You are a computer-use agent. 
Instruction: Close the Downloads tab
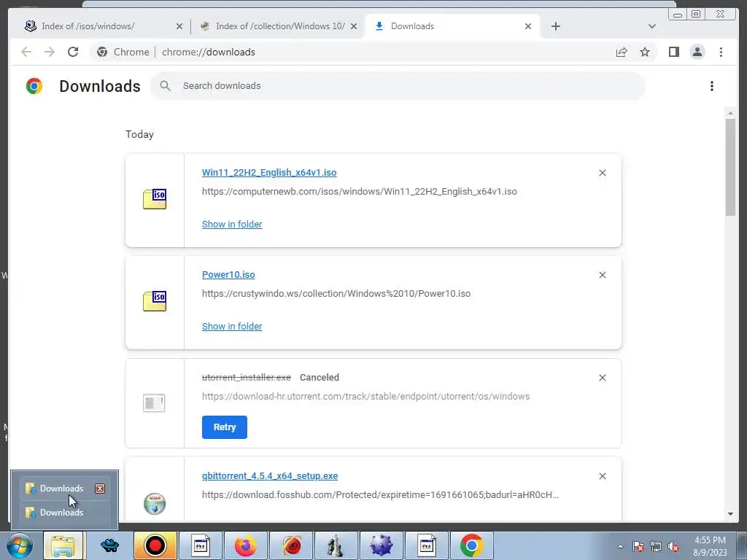point(528,26)
